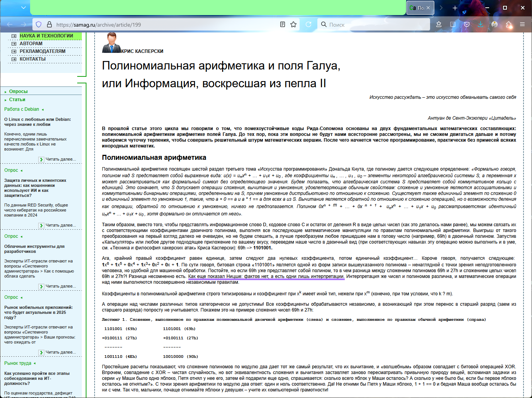The image size is (532, 398).
Task: Click Читать далее under the Debian article
Action: [x=61, y=159]
